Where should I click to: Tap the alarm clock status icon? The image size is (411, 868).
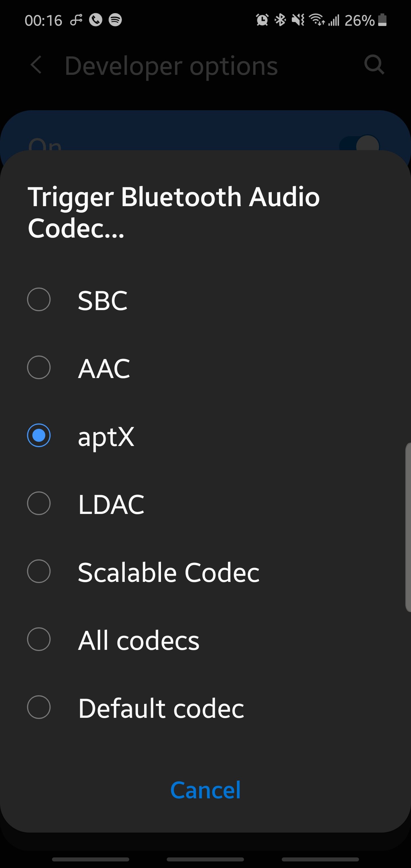[x=262, y=20]
